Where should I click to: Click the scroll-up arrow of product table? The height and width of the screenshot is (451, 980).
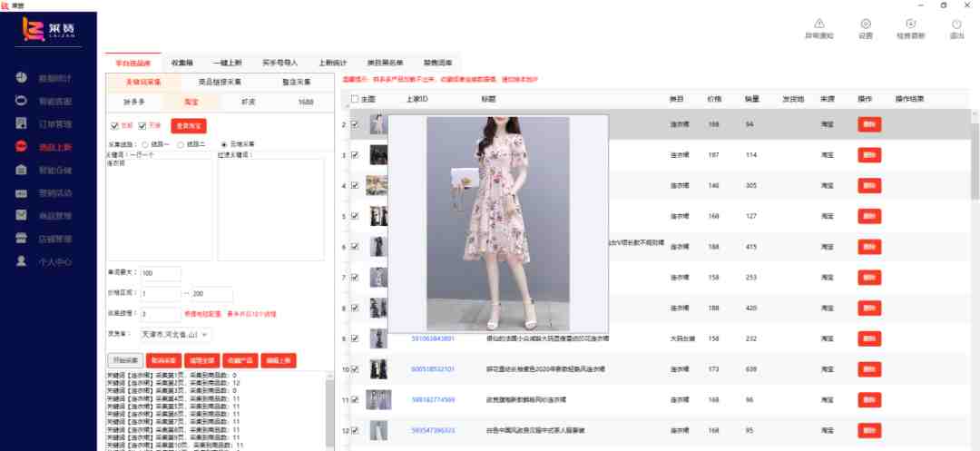tap(975, 115)
